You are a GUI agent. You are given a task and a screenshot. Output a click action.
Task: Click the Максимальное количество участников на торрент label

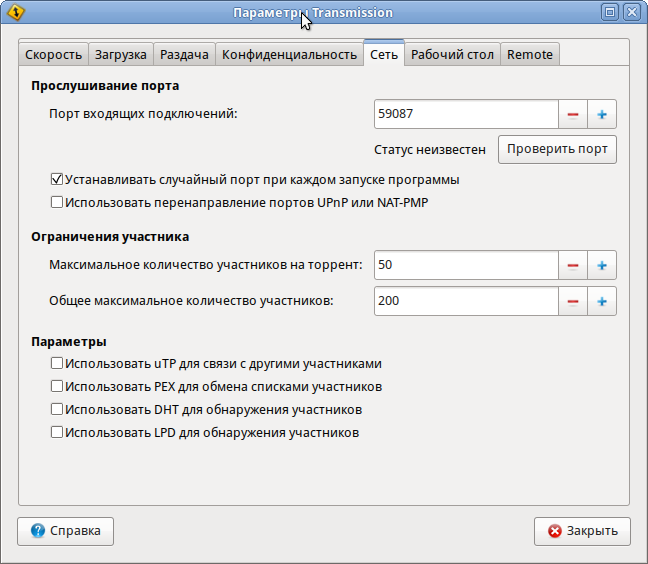pos(206,265)
